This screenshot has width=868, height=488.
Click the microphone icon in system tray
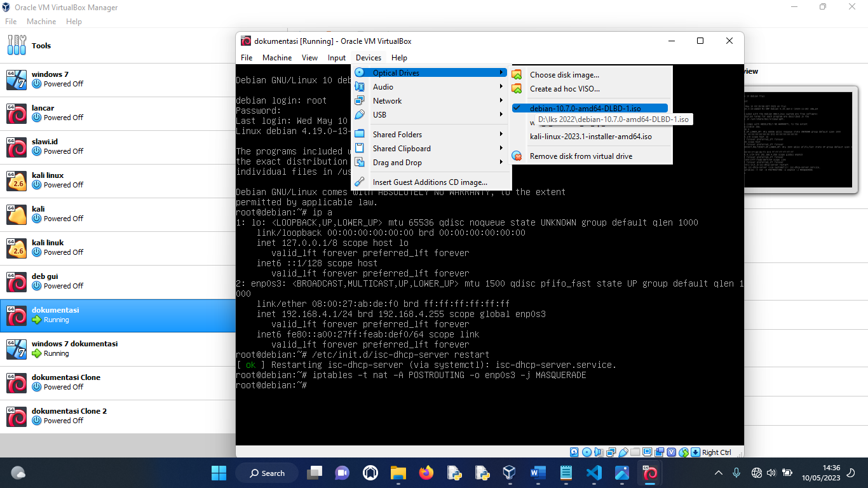(736, 473)
